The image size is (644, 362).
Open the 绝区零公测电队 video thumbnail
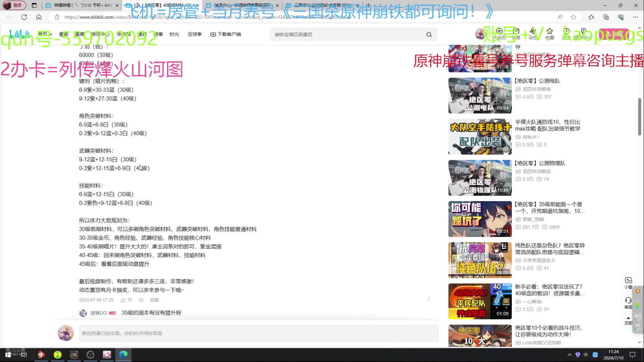coord(480,96)
